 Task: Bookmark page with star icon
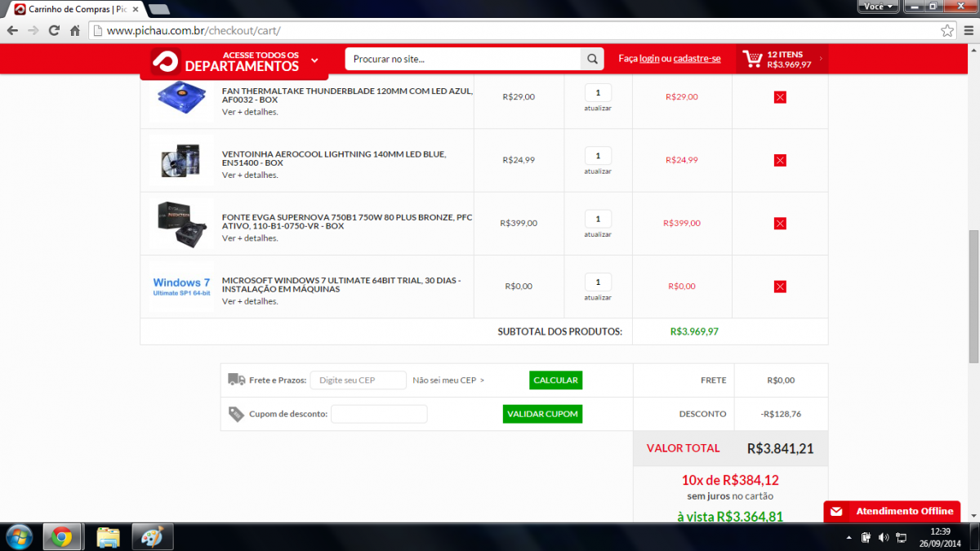[x=947, y=30]
